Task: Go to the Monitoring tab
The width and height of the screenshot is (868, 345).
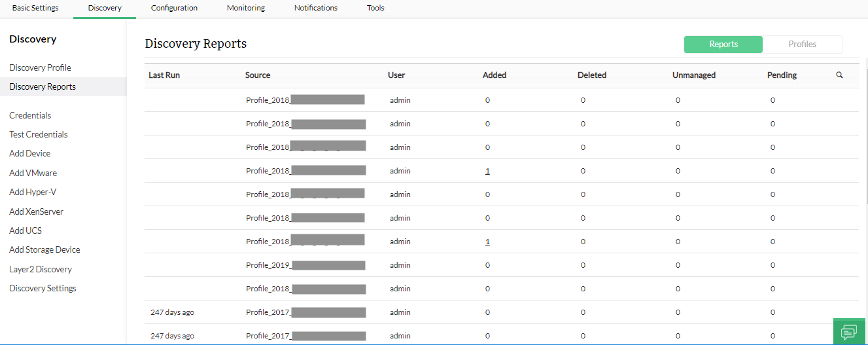Action: 246,8
